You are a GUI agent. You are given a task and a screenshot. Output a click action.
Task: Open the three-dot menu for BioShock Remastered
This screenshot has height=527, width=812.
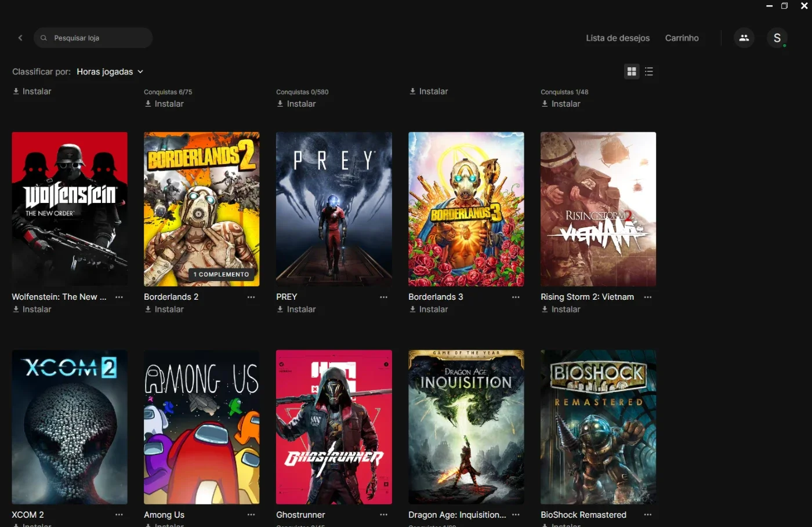pyautogui.click(x=648, y=515)
